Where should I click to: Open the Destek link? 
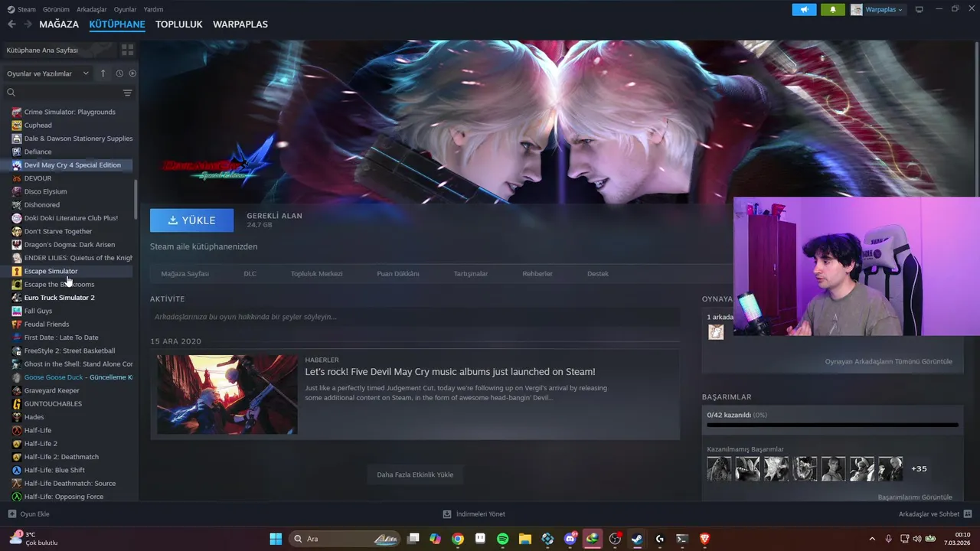(598, 273)
